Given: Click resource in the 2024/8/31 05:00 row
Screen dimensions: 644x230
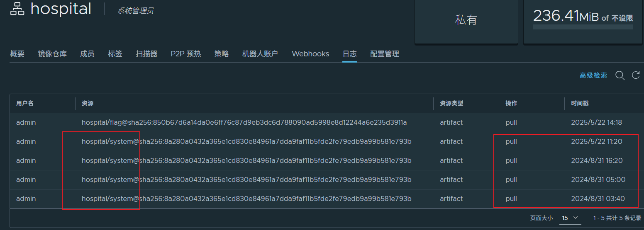Looking at the screenshot, I should (x=246, y=180).
